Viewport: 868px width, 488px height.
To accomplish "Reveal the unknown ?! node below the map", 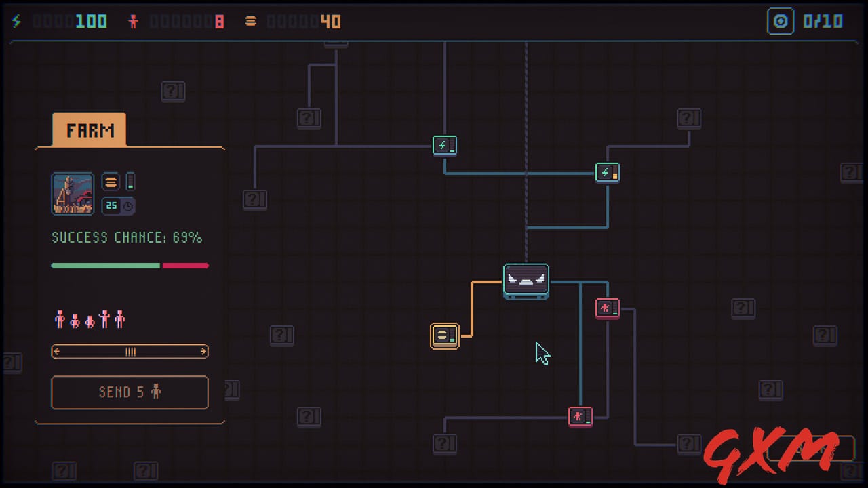I will tap(445, 444).
